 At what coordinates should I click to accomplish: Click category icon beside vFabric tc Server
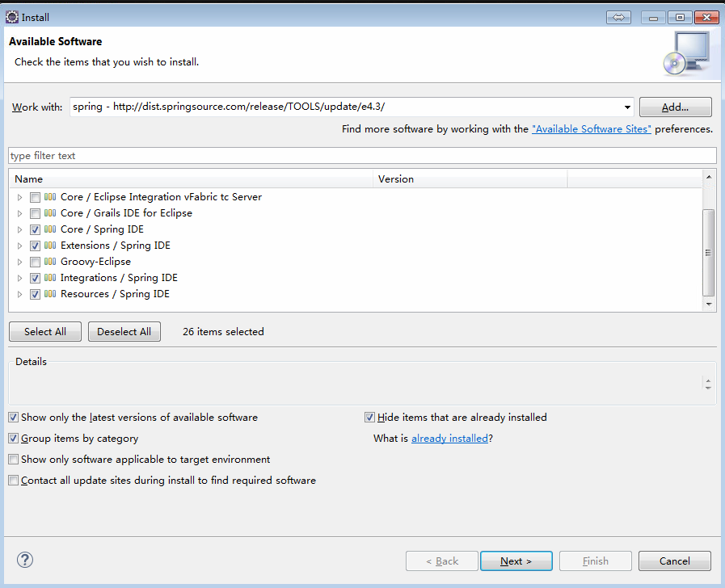50,197
